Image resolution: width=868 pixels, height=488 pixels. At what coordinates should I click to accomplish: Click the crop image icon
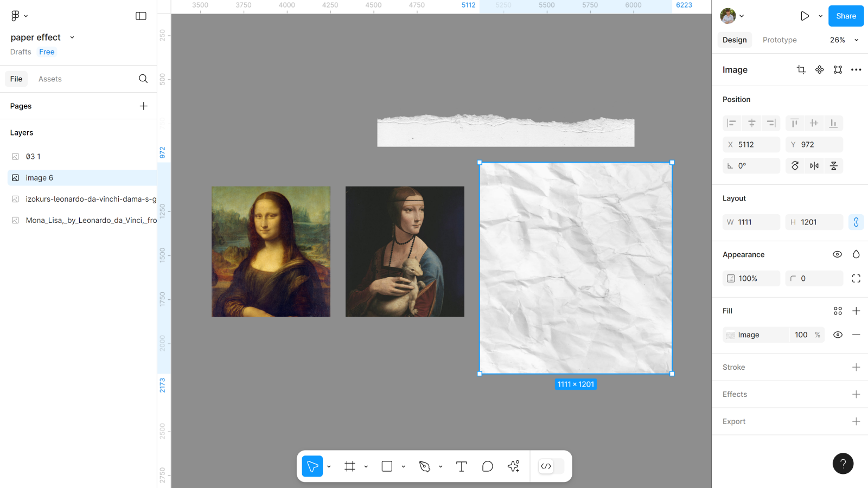[x=801, y=69]
